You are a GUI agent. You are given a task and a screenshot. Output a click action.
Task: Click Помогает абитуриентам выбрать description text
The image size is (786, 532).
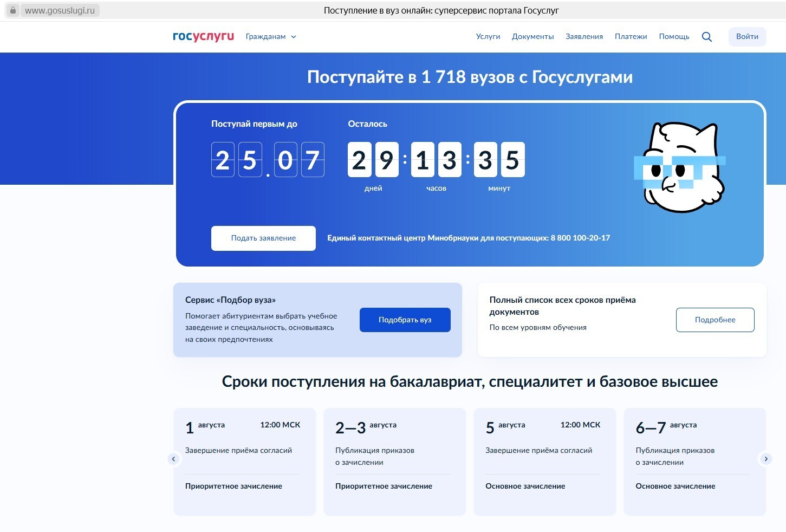point(261,328)
